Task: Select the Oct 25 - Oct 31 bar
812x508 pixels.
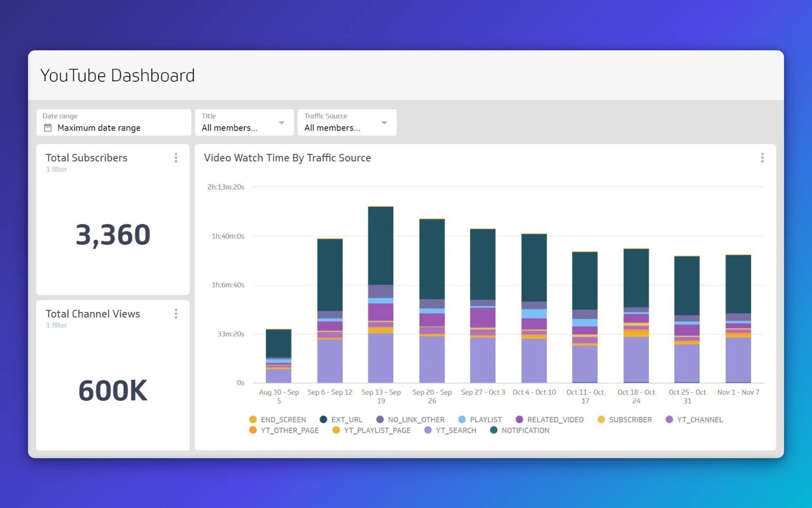Action: tap(687, 319)
